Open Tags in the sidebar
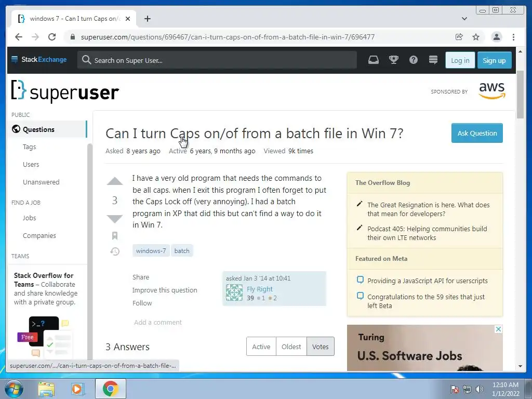Viewport: 532px width, 399px height. [30, 147]
